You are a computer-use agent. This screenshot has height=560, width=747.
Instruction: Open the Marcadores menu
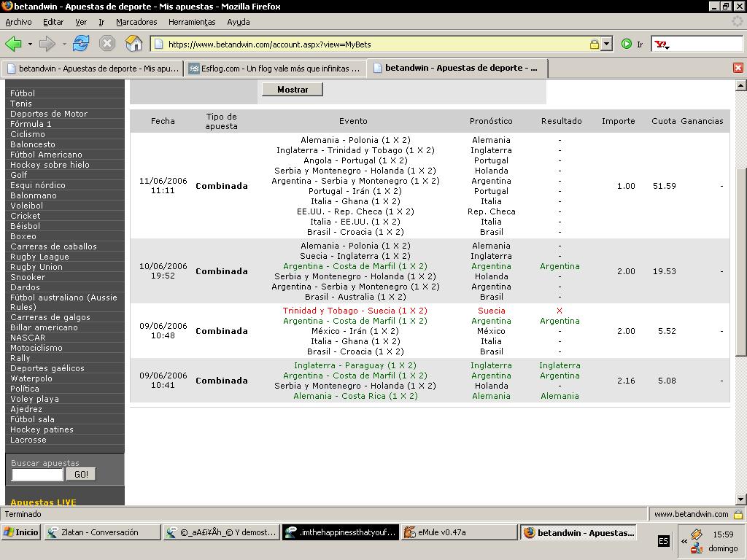136,22
